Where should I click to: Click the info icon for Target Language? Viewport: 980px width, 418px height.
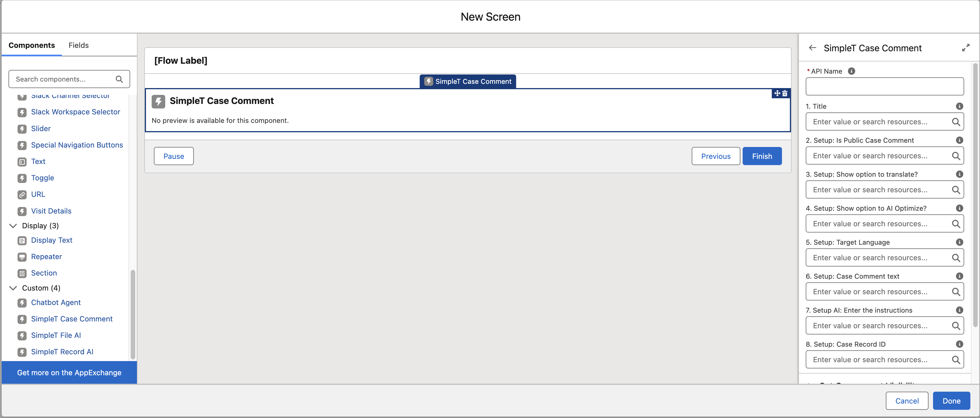point(959,242)
